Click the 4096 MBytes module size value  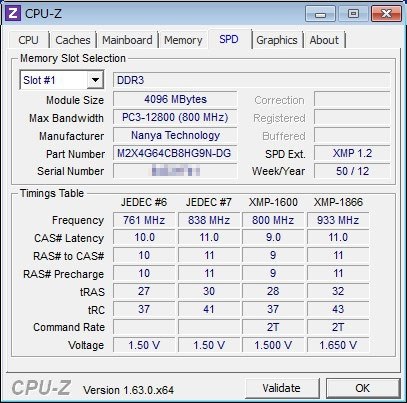tap(175, 99)
